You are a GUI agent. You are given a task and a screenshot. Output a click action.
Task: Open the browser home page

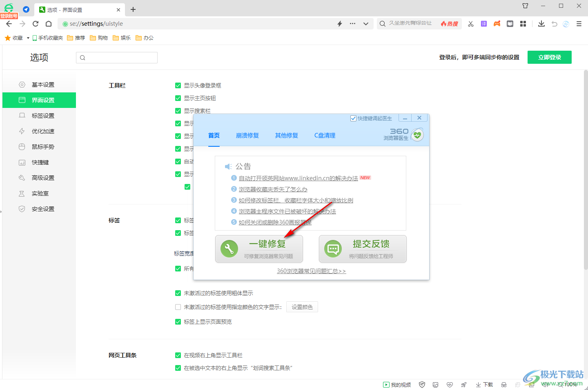pyautogui.click(x=49, y=24)
